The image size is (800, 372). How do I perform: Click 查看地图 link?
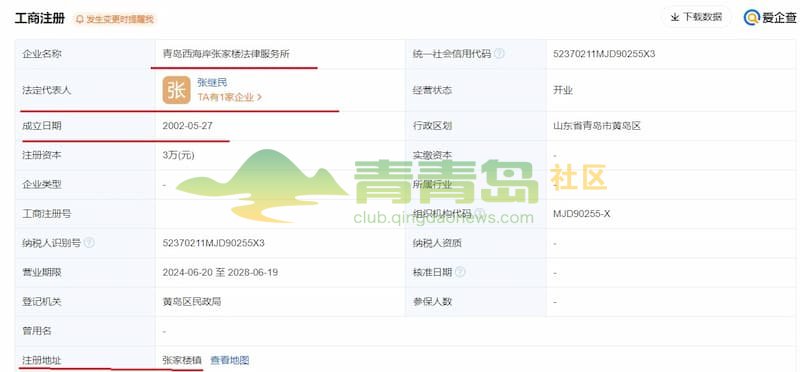pyautogui.click(x=230, y=360)
